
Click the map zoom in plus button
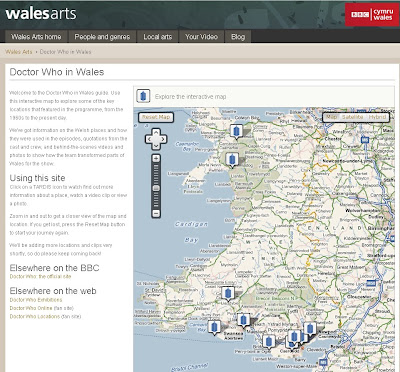[156, 158]
